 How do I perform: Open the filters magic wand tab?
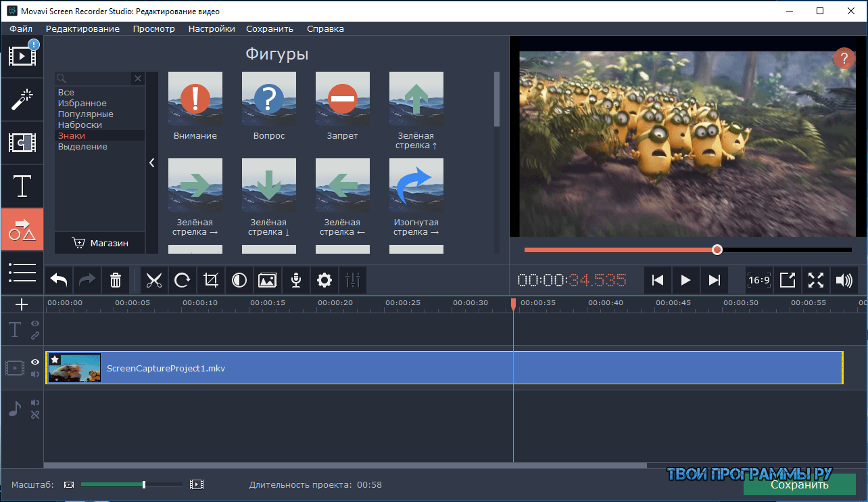click(x=22, y=99)
